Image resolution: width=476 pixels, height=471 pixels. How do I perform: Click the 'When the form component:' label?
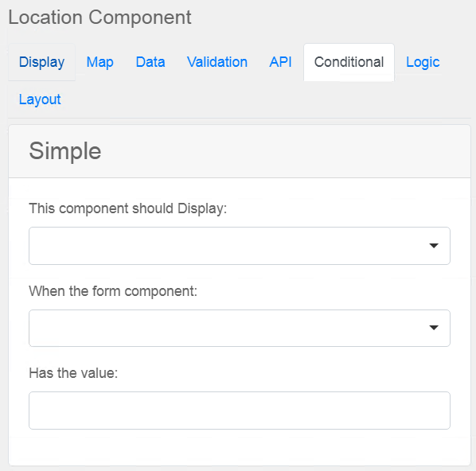click(113, 291)
